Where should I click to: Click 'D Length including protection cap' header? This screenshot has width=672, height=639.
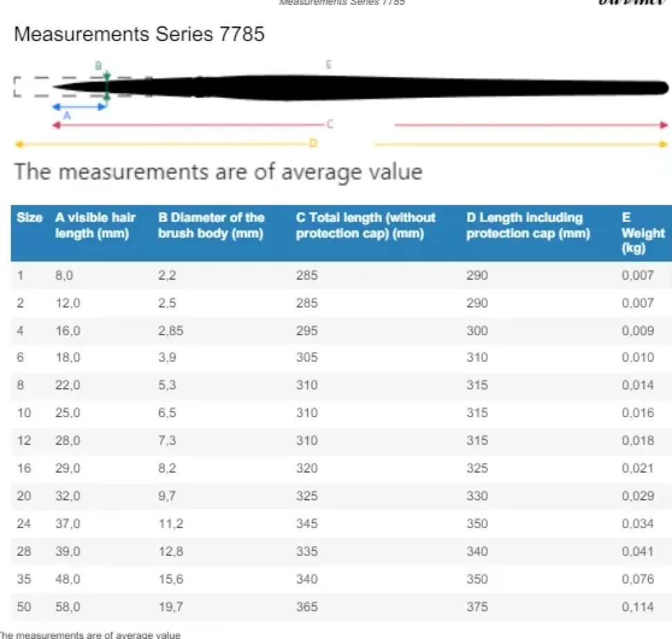tap(528, 225)
